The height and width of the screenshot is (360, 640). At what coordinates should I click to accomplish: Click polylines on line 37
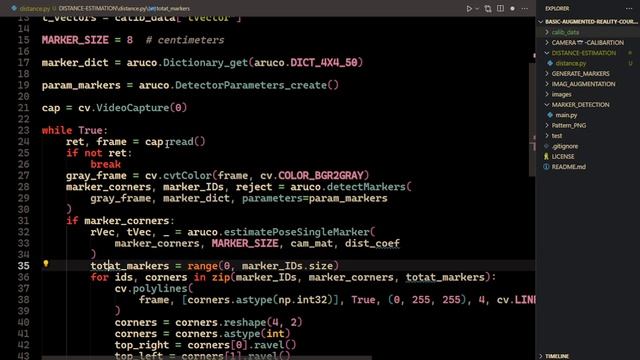click(160, 289)
